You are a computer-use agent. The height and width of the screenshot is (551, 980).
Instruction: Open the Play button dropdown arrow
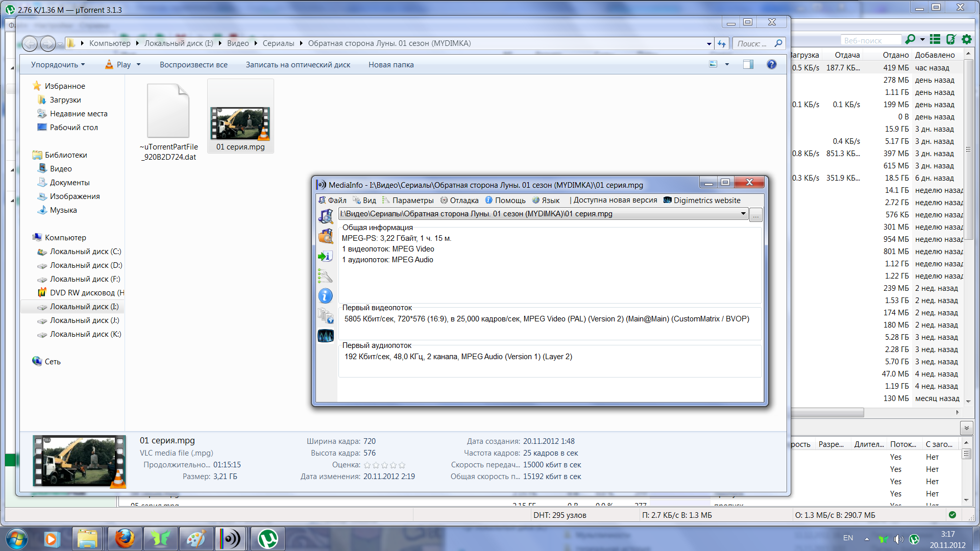point(138,65)
